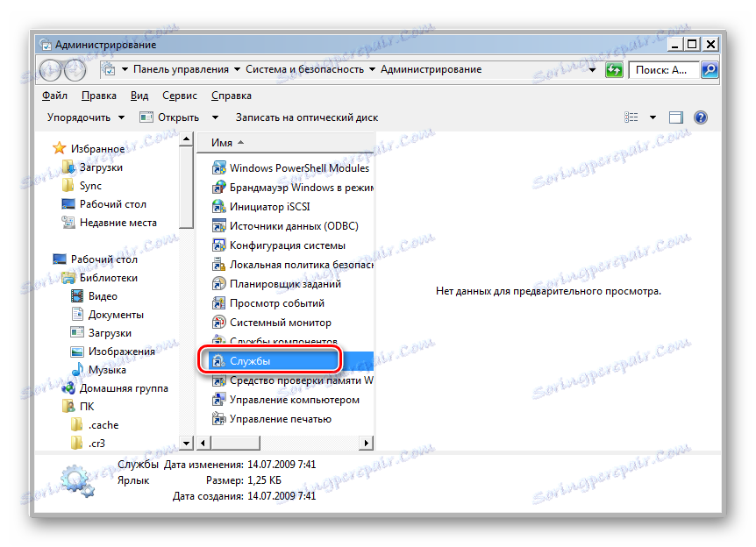Click the horizontal scrollbar left arrow
756x547 pixels.
(203, 443)
